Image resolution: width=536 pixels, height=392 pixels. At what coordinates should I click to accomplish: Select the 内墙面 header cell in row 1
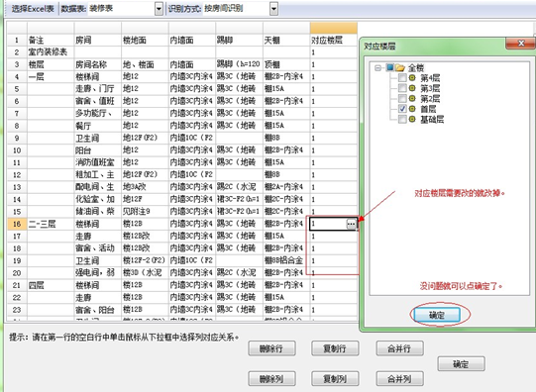192,41
